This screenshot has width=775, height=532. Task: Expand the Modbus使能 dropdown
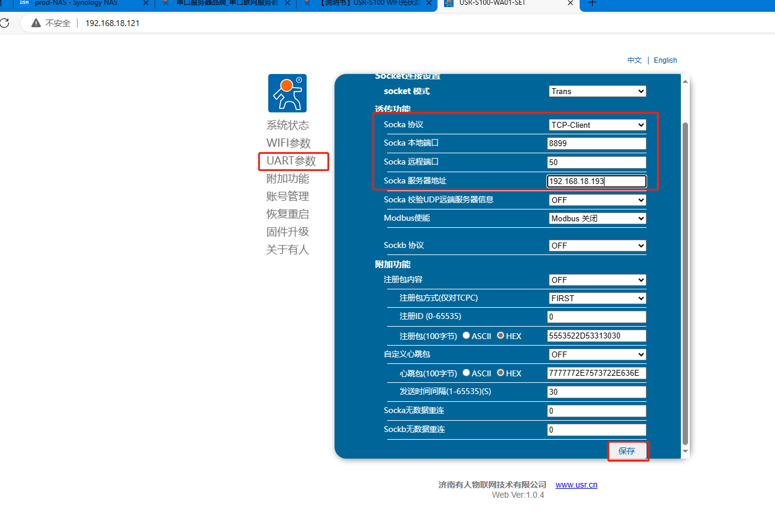click(x=597, y=218)
